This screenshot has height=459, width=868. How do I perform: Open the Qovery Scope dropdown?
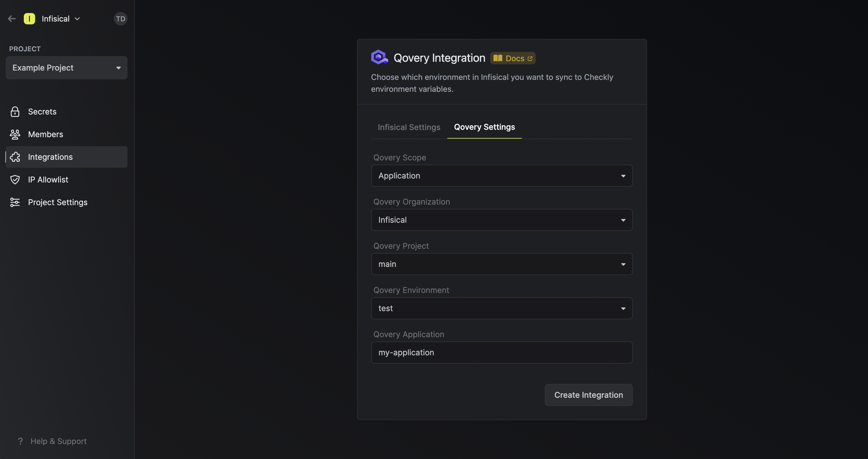[x=501, y=176]
